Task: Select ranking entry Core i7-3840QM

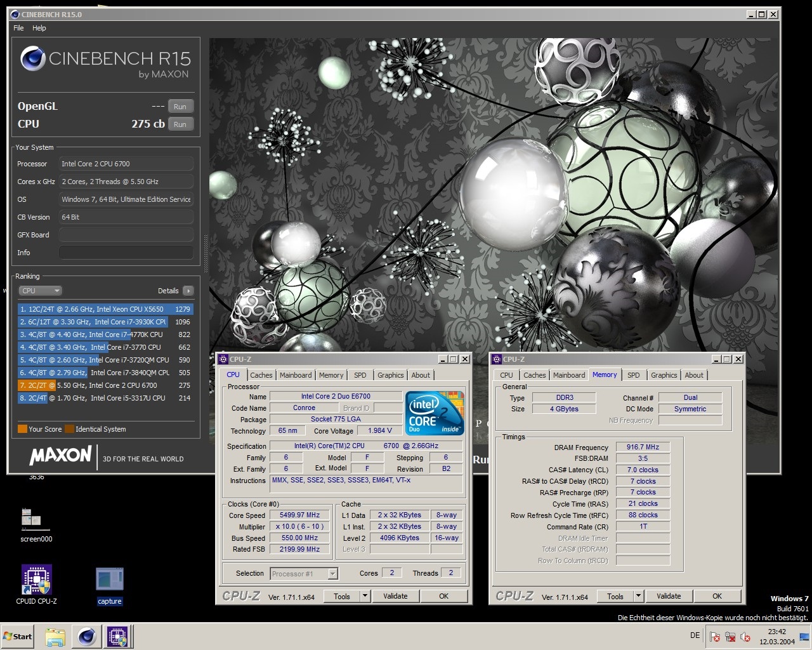Action: tap(105, 373)
